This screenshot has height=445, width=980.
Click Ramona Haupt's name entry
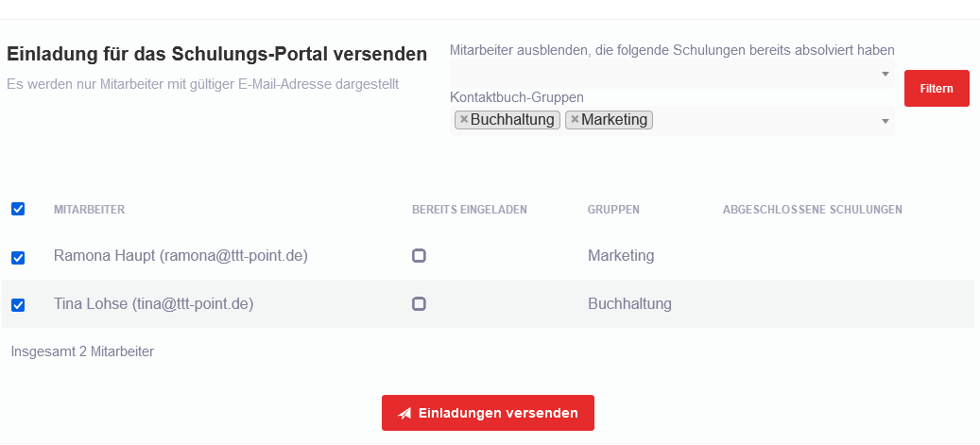[181, 256]
